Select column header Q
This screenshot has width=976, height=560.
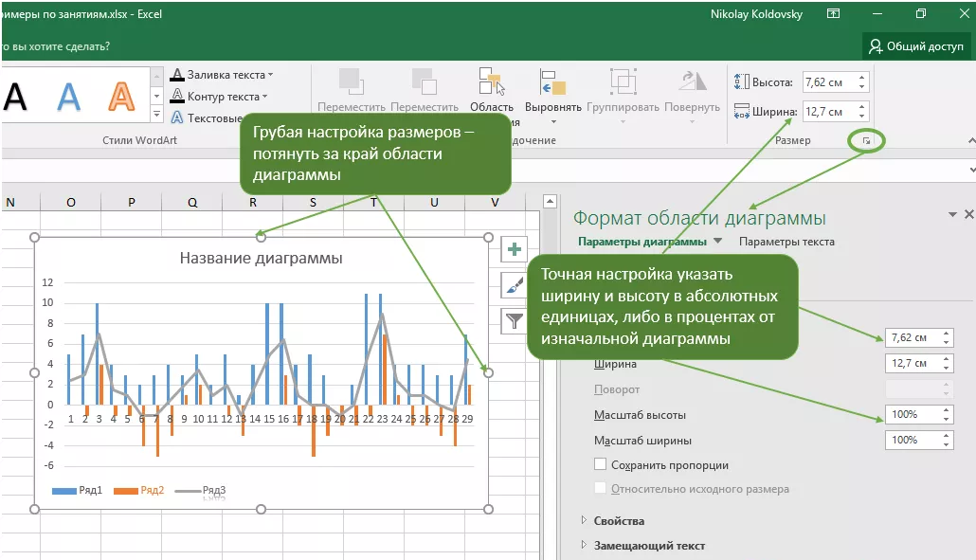coord(192,202)
